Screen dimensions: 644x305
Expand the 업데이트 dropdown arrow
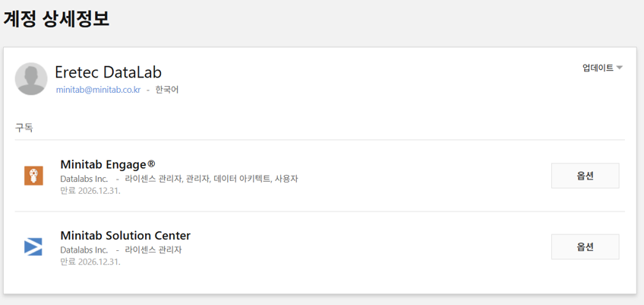pos(620,68)
